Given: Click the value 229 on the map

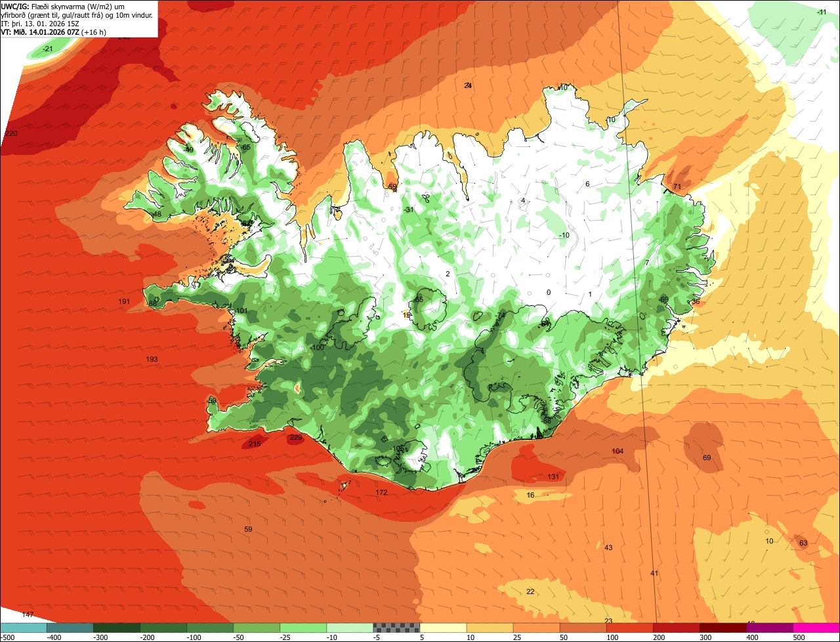Looking at the screenshot, I should [x=296, y=438].
